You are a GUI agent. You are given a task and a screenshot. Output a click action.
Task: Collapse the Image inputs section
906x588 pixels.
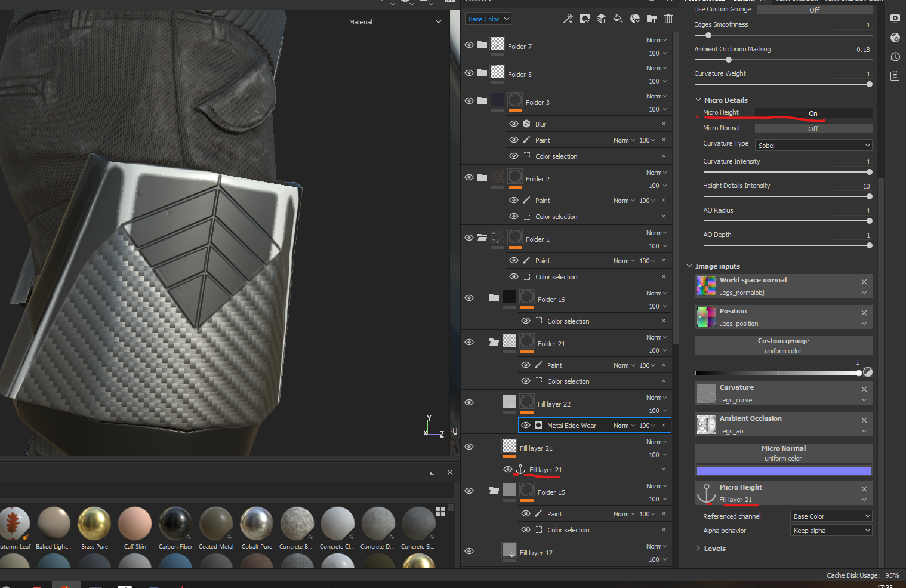click(x=689, y=266)
